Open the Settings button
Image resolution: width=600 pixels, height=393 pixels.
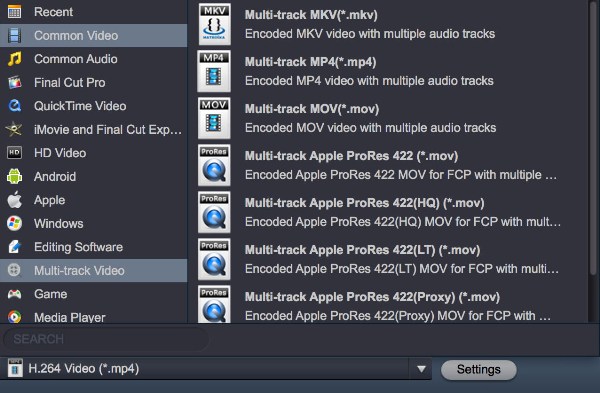point(478,370)
